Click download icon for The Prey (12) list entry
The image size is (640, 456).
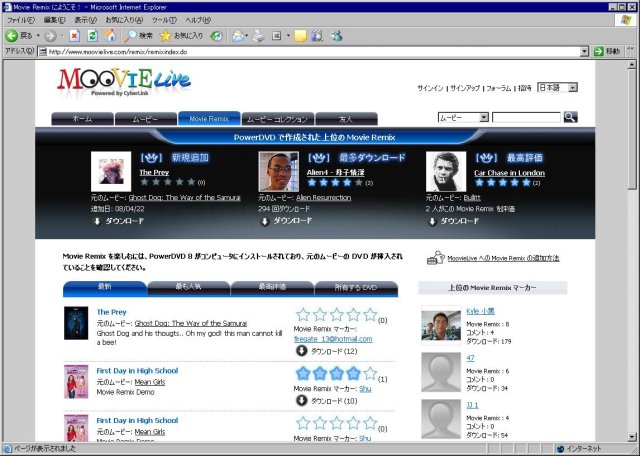(301, 351)
